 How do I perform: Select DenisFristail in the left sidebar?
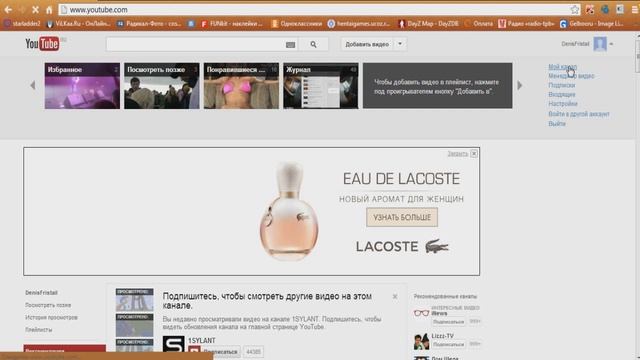41,293
